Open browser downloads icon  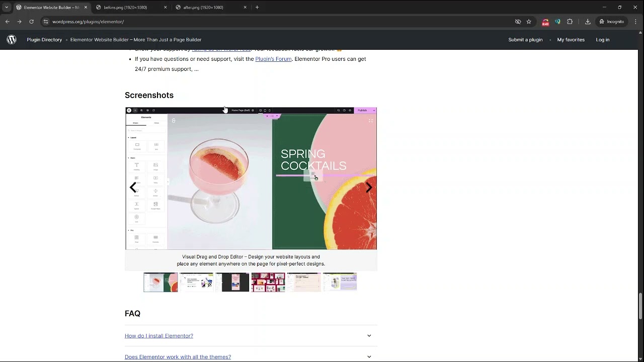pos(588,22)
